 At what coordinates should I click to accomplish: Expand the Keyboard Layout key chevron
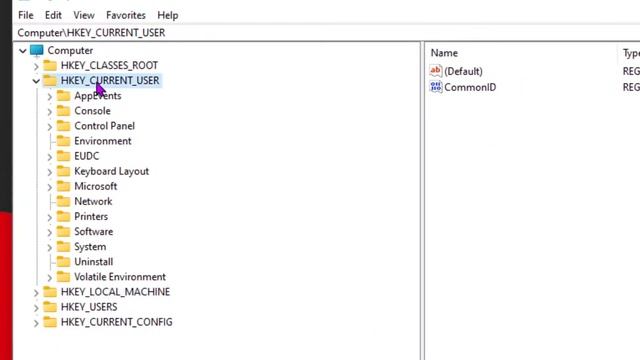coord(50,172)
